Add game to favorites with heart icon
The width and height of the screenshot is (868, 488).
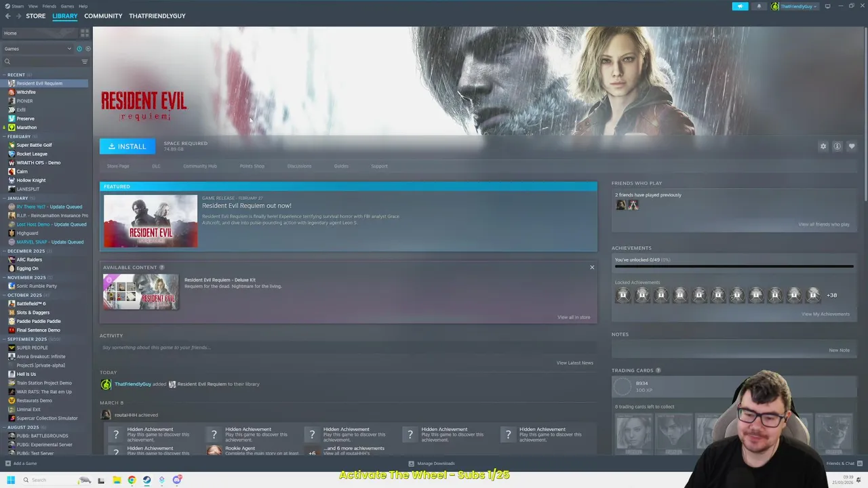point(852,146)
